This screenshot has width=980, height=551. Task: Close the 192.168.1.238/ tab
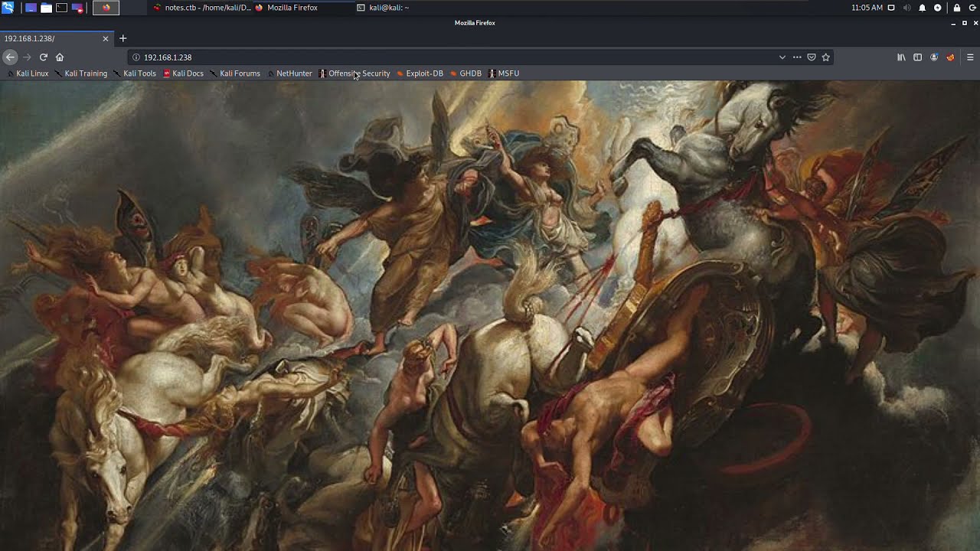(x=106, y=38)
